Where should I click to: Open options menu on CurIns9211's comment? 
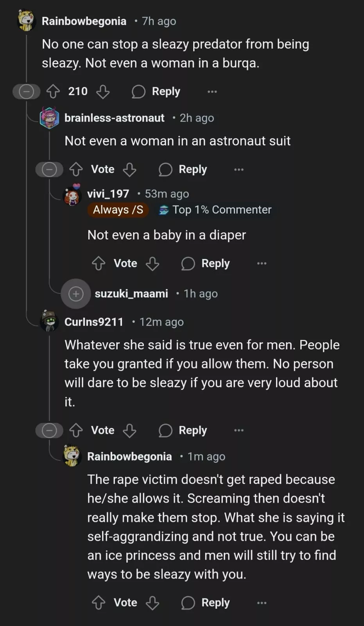pos(238,430)
